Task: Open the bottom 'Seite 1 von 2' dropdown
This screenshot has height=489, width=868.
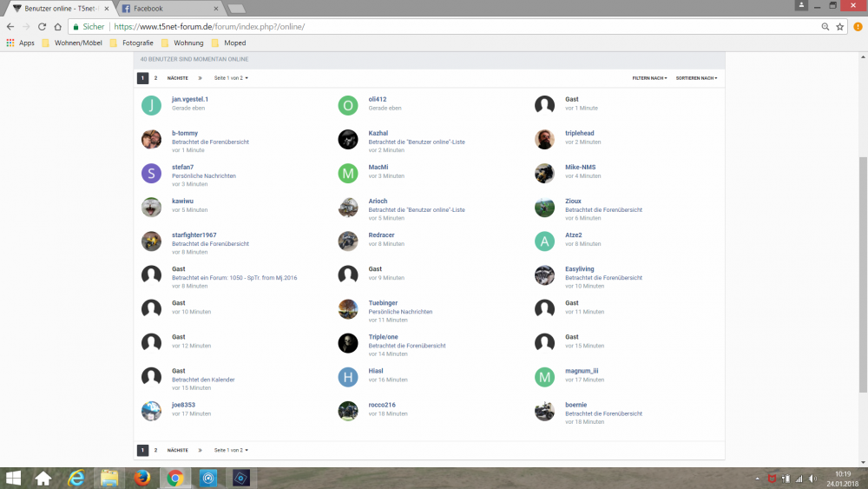Action: click(231, 450)
